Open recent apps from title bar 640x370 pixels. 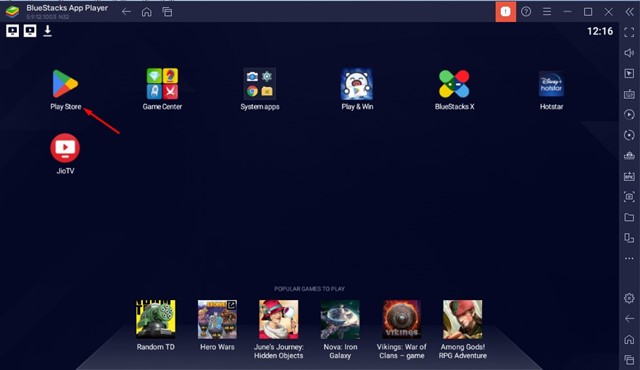[167, 12]
